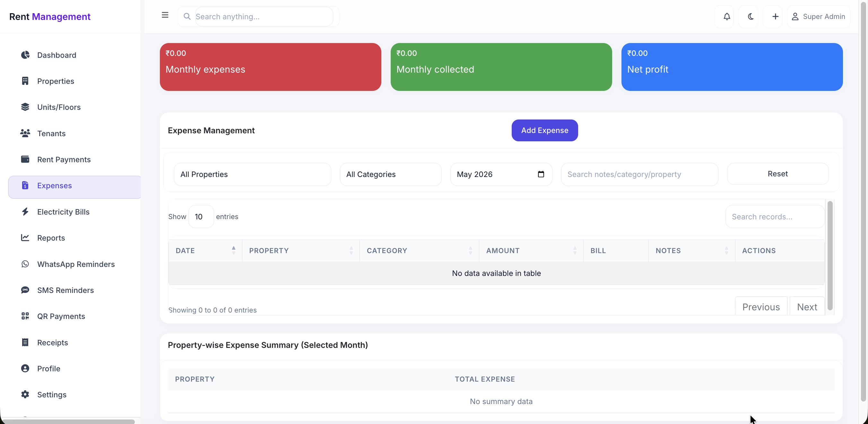Sort table by Notes column

(692, 251)
